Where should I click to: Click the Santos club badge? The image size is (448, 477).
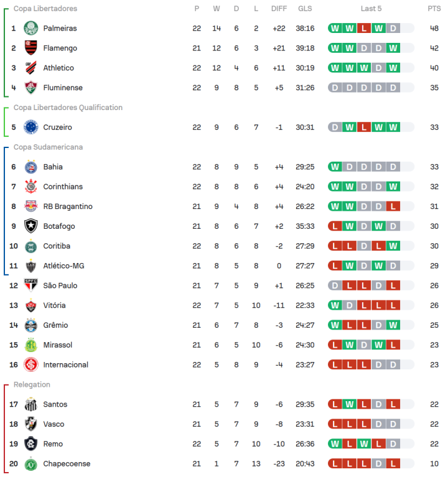click(30, 404)
